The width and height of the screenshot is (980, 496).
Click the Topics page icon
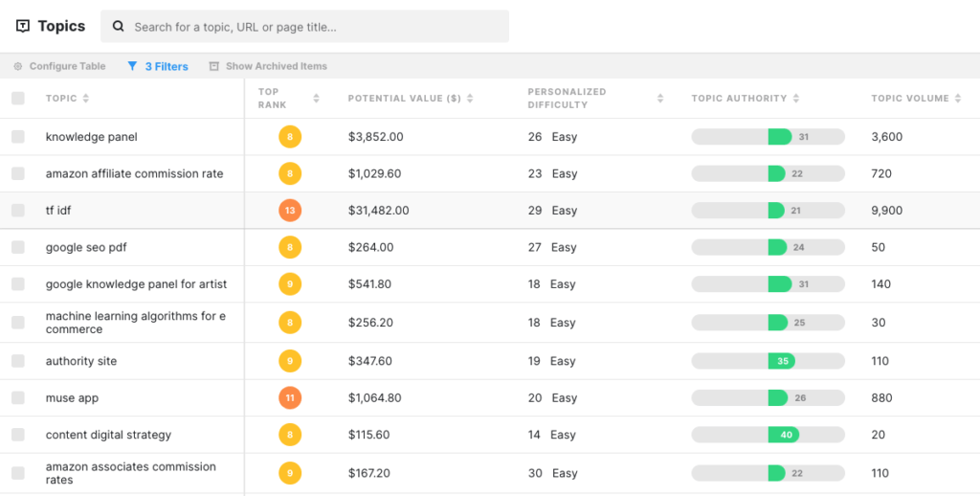pos(23,27)
